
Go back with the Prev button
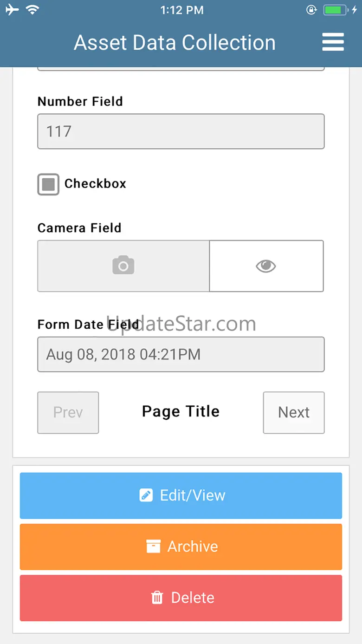pyautogui.click(x=68, y=412)
